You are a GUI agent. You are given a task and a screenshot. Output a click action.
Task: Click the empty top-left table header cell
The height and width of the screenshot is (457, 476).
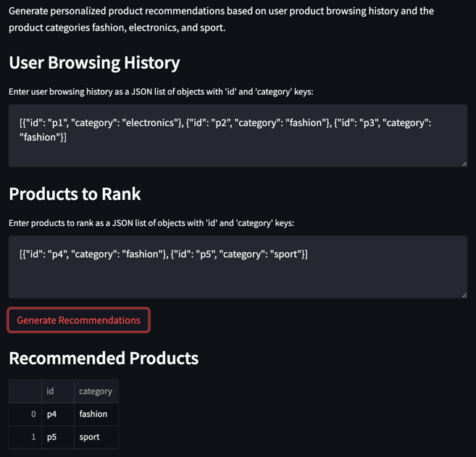pos(25,391)
